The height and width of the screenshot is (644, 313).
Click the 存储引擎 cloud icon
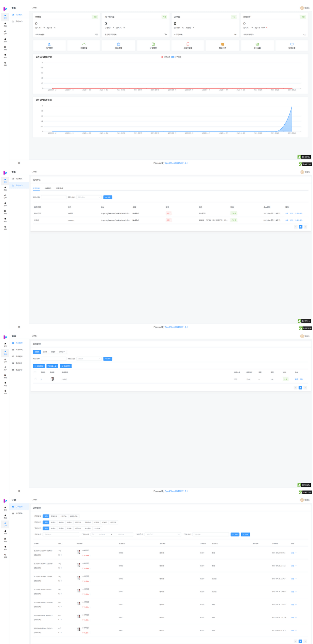pyautogui.click(x=84, y=44)
